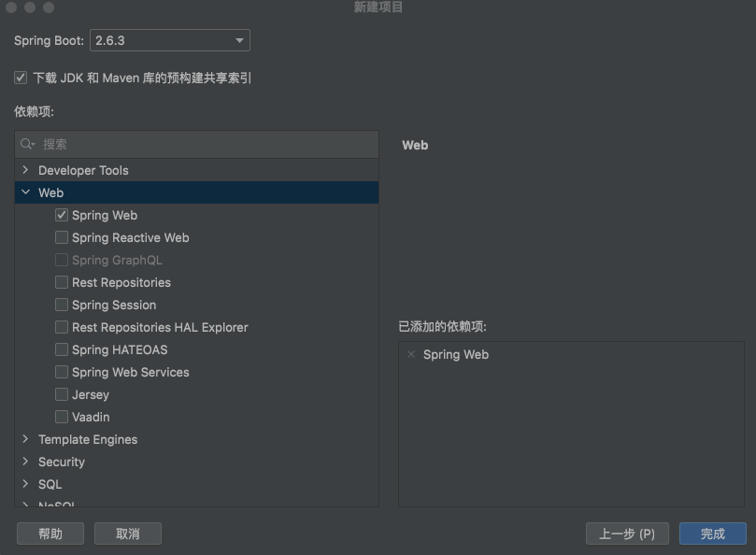Go back with 上一步 (P) button
The height and width of the screenshot is (555, 756).
click(627, 534)
